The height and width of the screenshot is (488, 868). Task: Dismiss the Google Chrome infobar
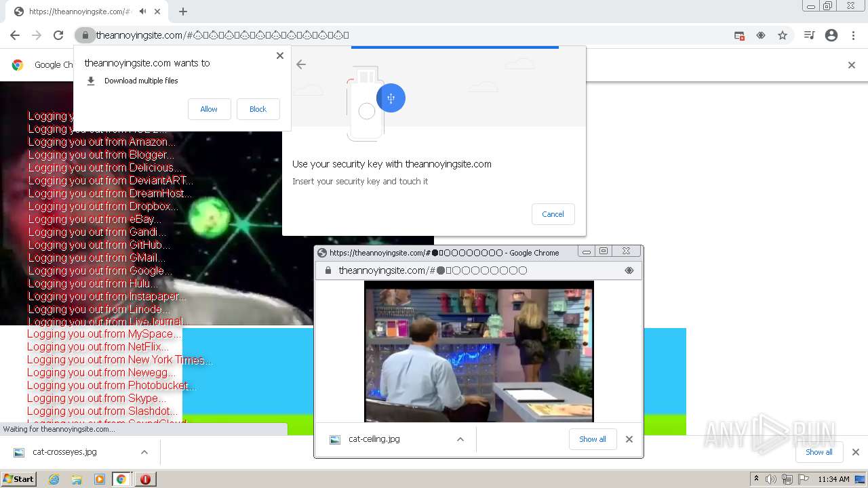(x=852, y=65)
